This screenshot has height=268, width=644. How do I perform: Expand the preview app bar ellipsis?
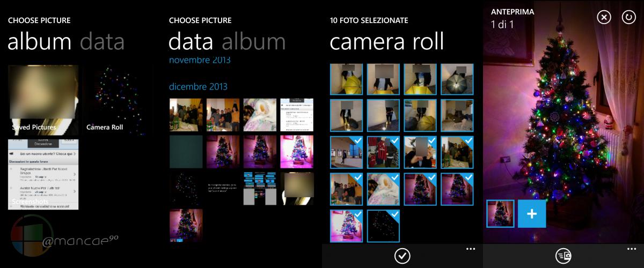[x=631, y=249]
